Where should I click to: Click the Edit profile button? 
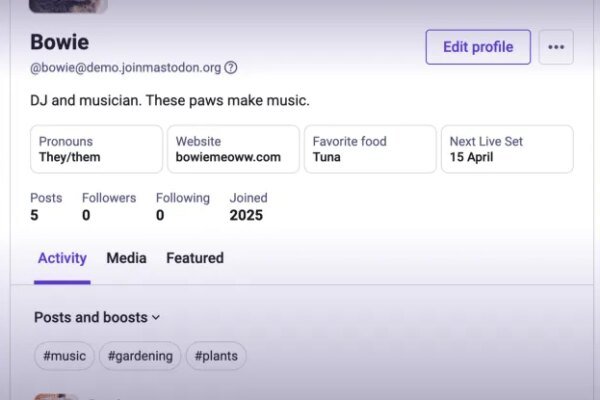coord(478,47)
